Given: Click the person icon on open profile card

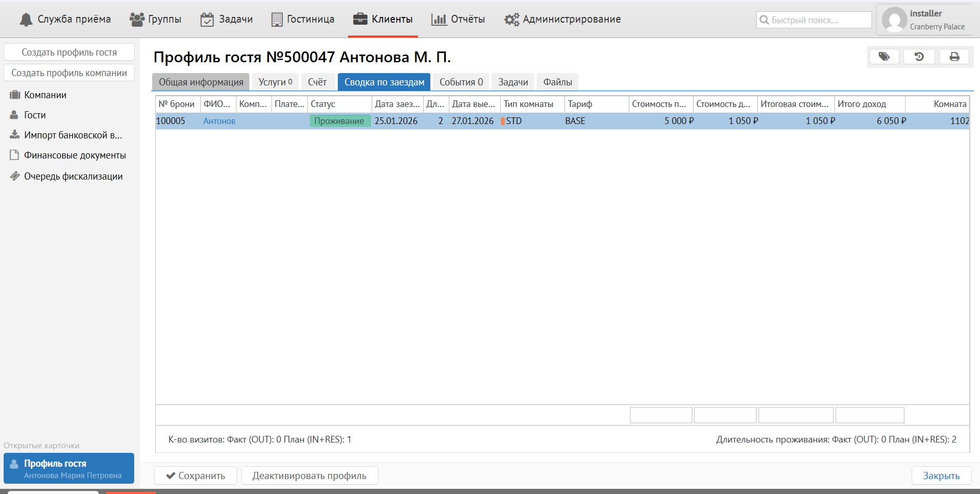Looking at the screenshot, I should tap(14, 464).
